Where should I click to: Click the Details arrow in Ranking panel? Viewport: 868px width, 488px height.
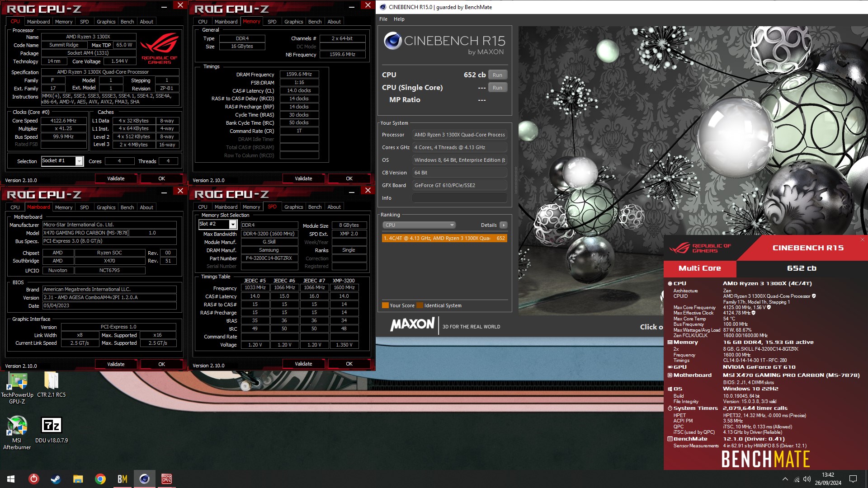click(x=503, y=225)
